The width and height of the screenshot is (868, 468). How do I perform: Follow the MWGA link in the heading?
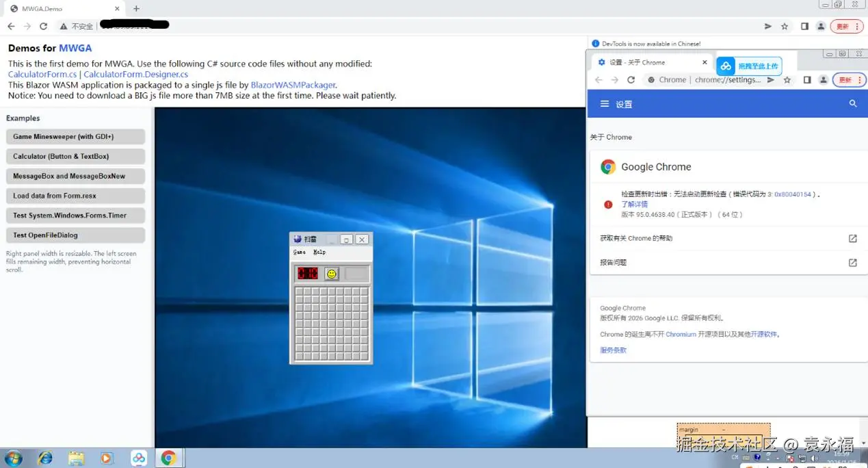pos(75,49)
